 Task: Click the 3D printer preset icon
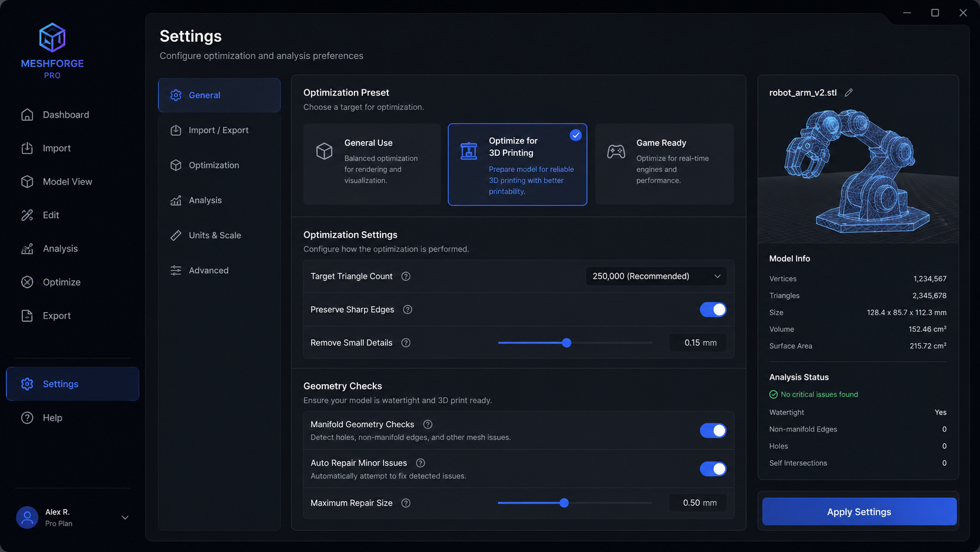coord(469,151)
